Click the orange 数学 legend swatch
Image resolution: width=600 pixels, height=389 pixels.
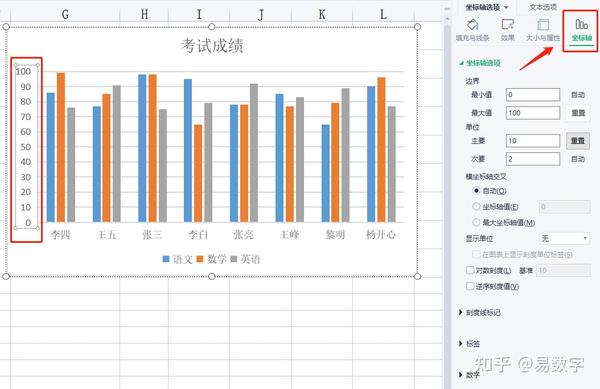[200, 259]
